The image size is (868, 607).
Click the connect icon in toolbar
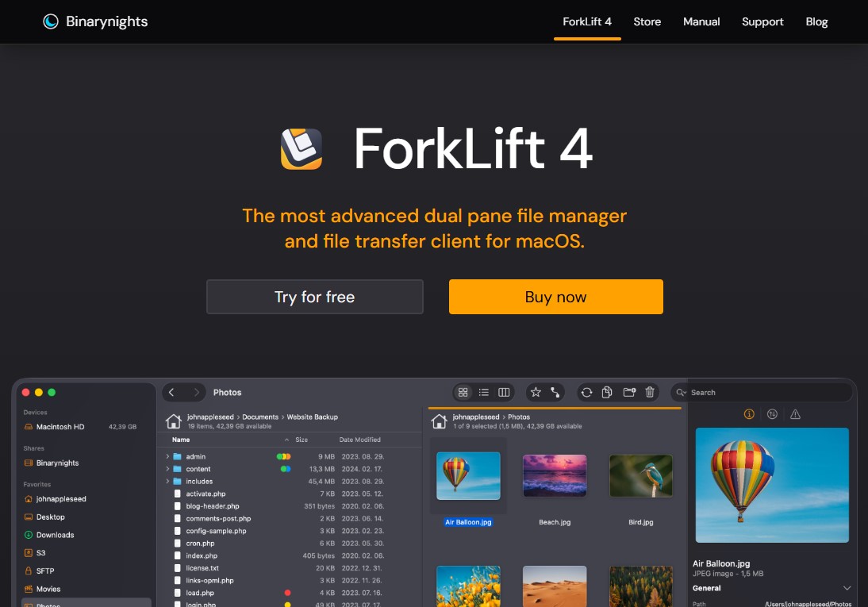[555, 392]
